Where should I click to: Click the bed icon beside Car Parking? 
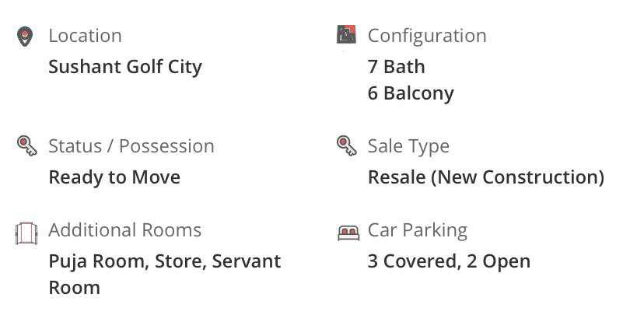coord(348,232)
